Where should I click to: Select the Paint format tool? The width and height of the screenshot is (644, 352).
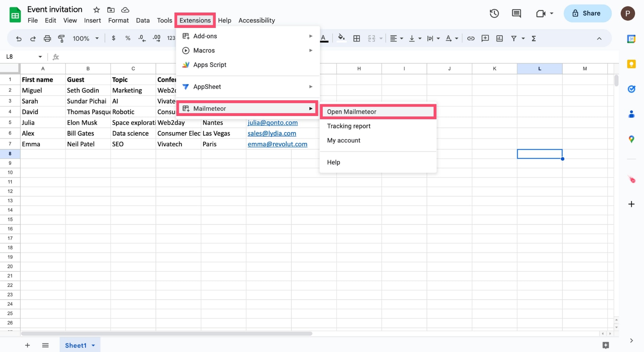click(x=62, y=39)
